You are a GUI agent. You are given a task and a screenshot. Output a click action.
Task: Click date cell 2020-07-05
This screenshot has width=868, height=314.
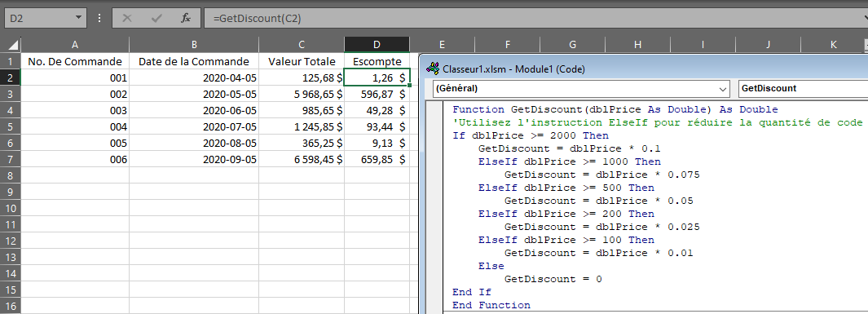[x=194, y=126]
